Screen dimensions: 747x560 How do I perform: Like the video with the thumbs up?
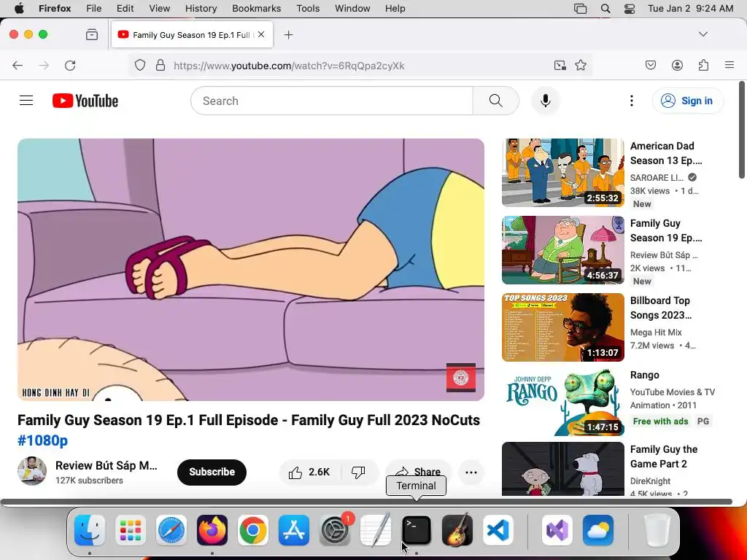click(x=309, y=472)
